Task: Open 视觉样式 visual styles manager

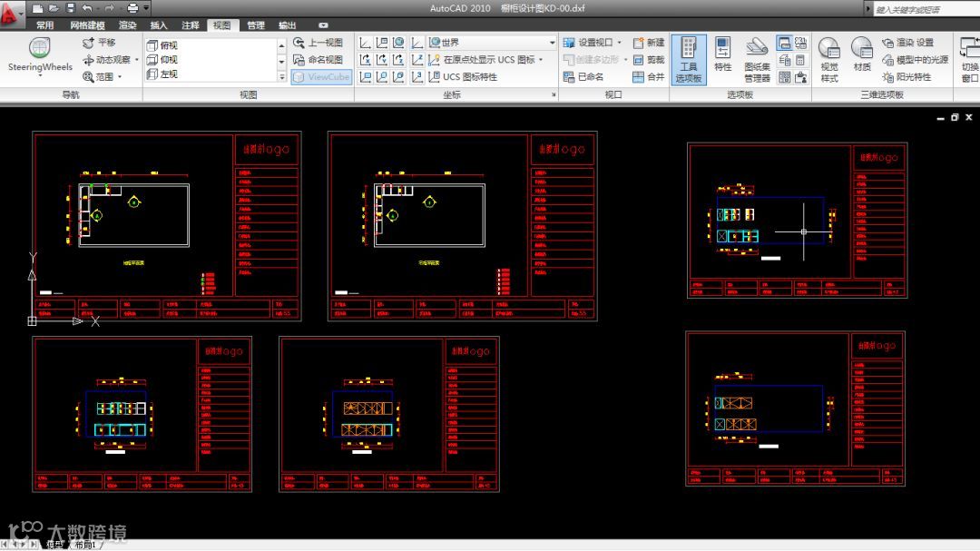Action: [829, 59]
